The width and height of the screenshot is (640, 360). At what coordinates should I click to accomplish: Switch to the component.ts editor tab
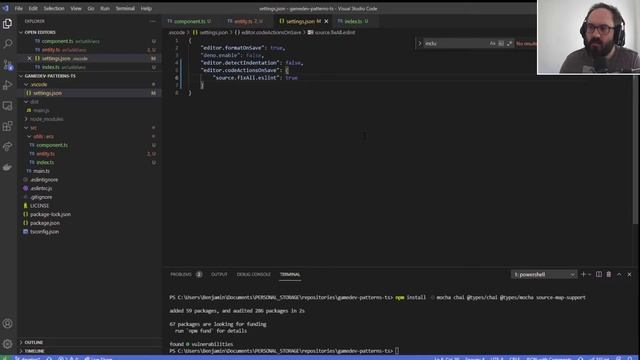189,21
